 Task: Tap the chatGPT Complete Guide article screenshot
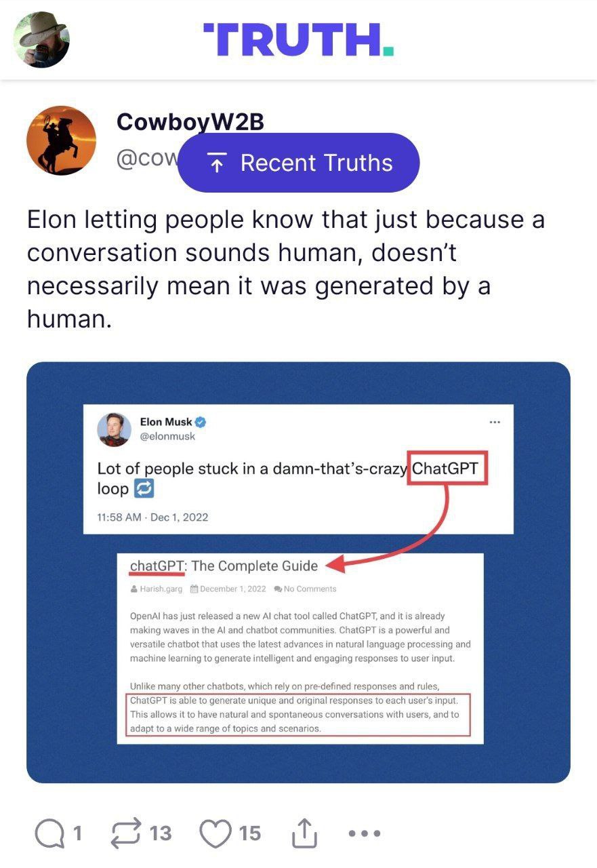tap(300, 648)
